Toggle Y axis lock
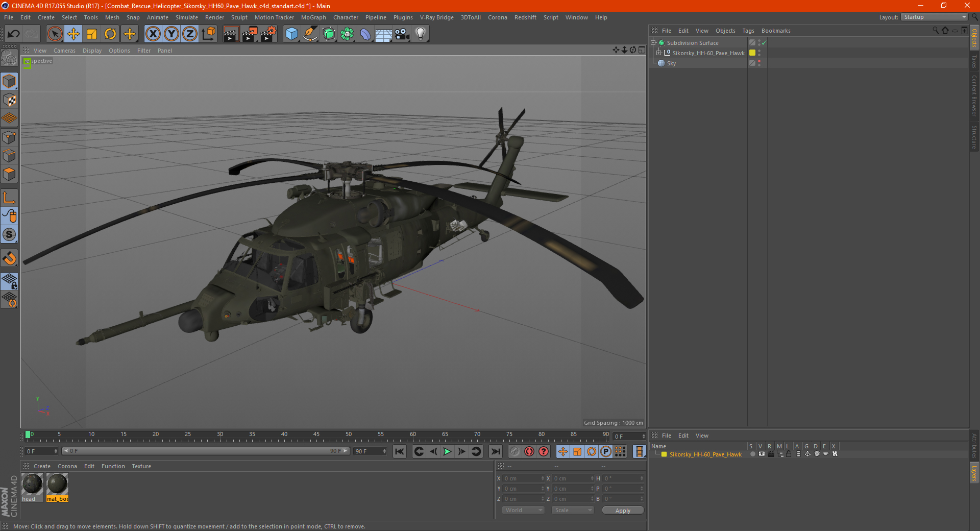Image resolution: width=980 pixels, height=531 pixels. pyautogui.click(x=171, y=34)
